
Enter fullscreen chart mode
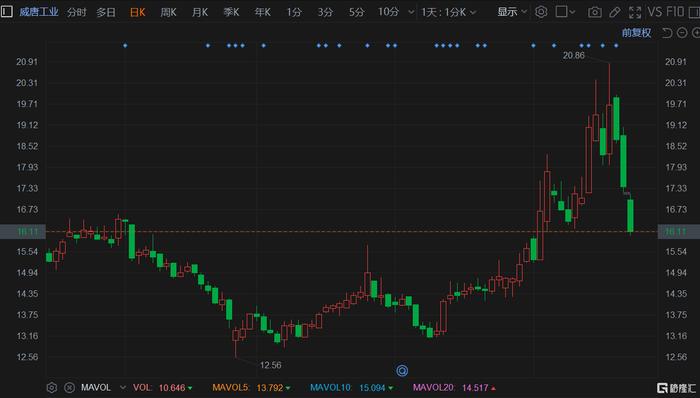tap(635, 12)
